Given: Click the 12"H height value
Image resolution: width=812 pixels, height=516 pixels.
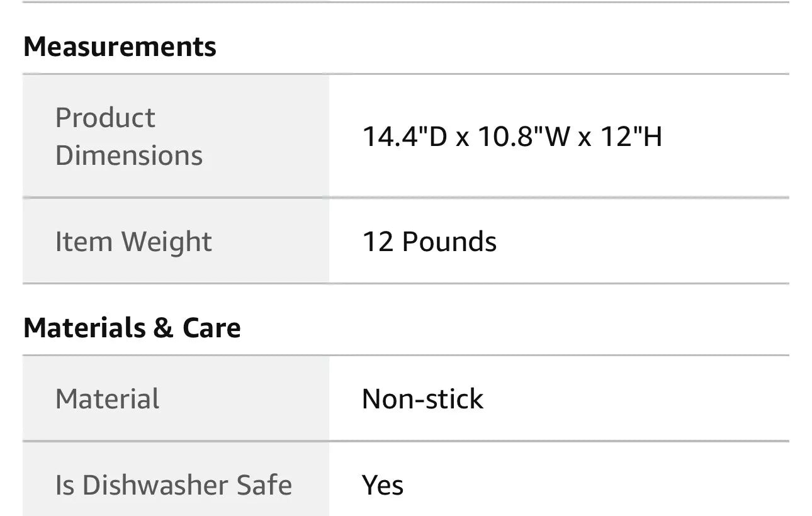Looking at the screenshot, I should click(x=631, y=137).
